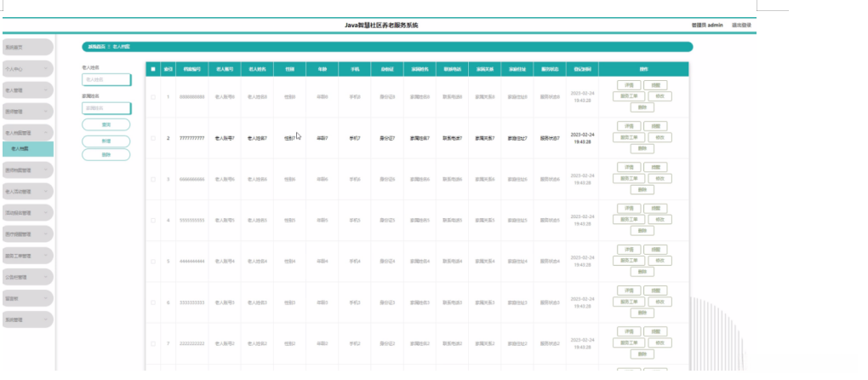Click the Java智慧社区养老服务系统 title
The image size is (868, 380).
(x=381, y=25)
